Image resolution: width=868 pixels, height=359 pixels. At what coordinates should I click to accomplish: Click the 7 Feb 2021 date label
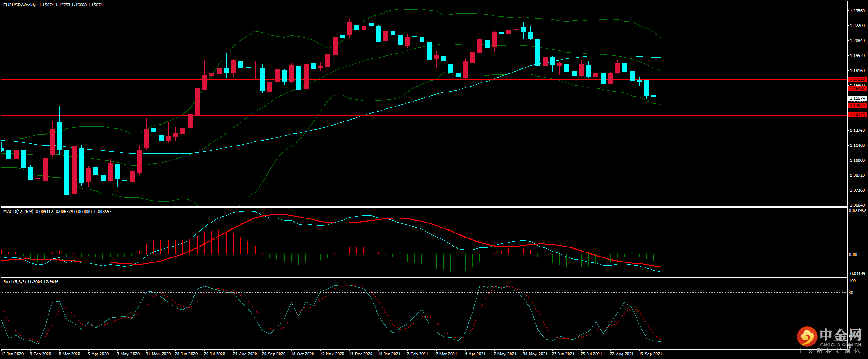(x=418, y=354)
